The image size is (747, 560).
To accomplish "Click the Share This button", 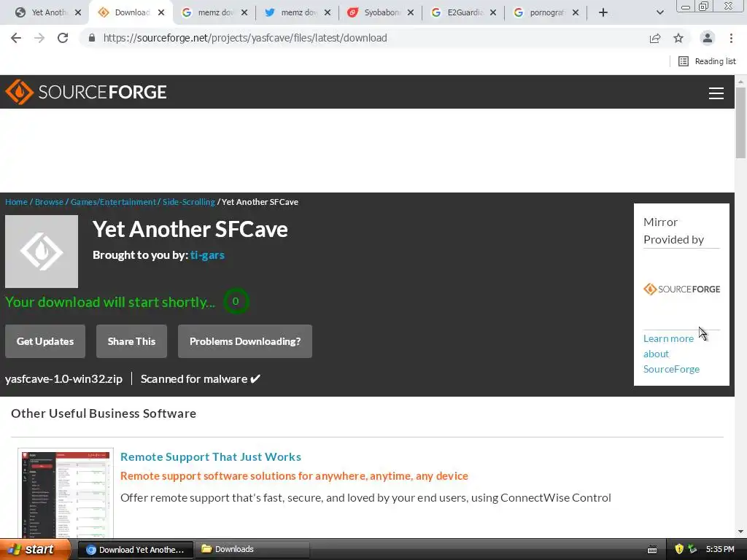I will point(131,341).
